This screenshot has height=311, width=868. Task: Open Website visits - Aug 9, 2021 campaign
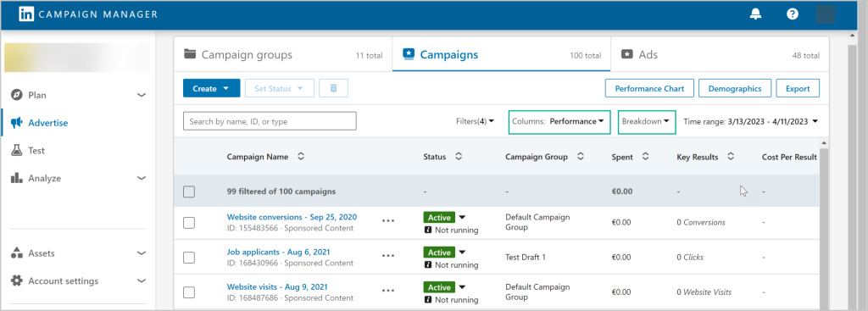point(277,286)
